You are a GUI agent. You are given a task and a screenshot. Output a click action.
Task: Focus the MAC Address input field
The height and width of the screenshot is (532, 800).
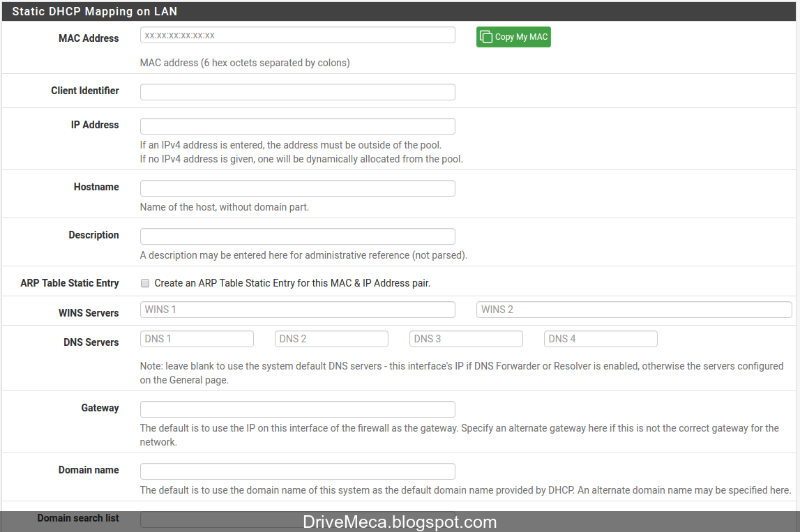pyautogui.click(x=297, y=35)
